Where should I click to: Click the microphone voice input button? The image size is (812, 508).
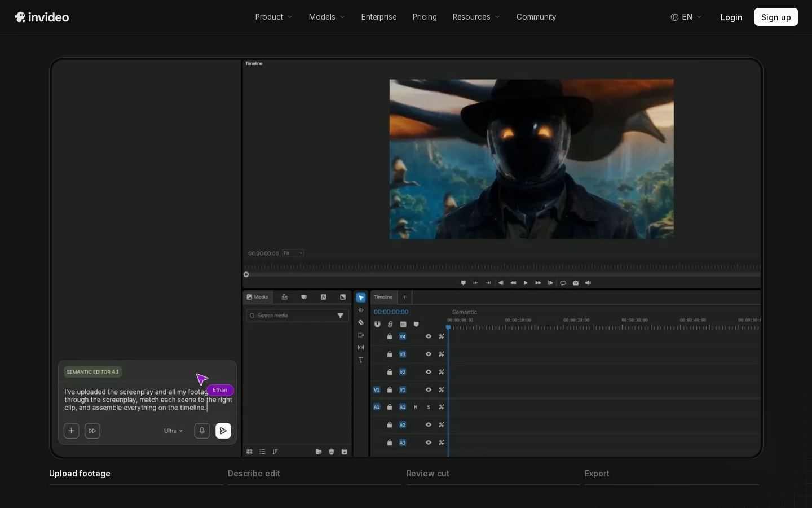pyautogui.click(x=202, y=431)
